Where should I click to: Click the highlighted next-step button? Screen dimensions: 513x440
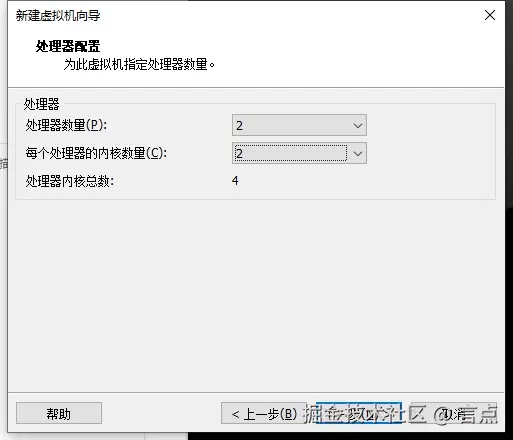[359, 413]
